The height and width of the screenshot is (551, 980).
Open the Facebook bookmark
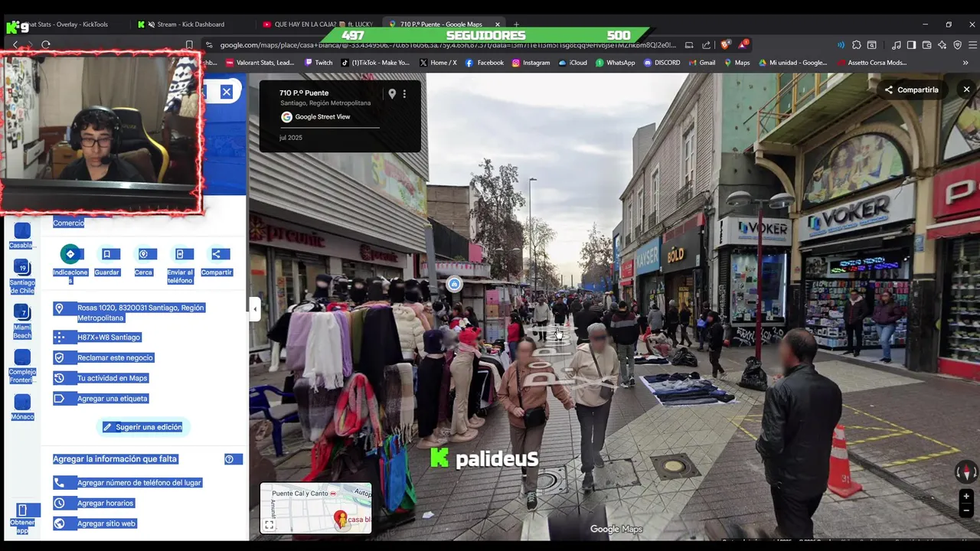(x=485, y=63)
